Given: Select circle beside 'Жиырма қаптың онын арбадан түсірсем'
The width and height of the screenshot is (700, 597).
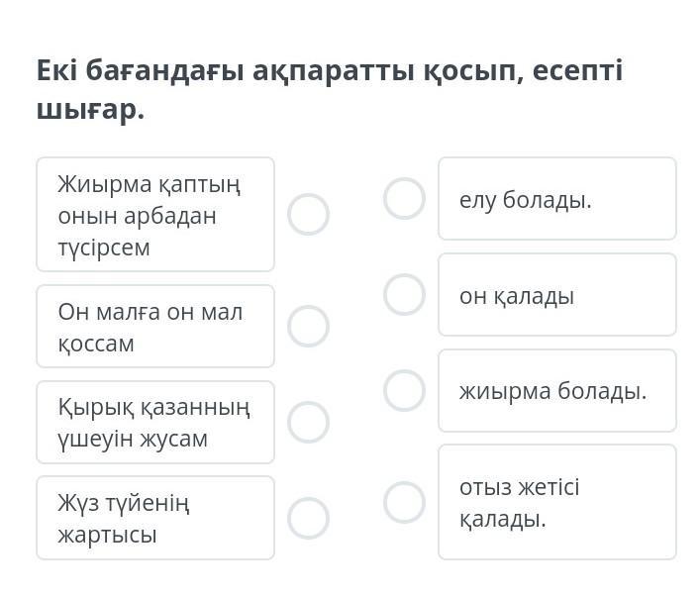Looking at the screenshot, I should [308, 214].
